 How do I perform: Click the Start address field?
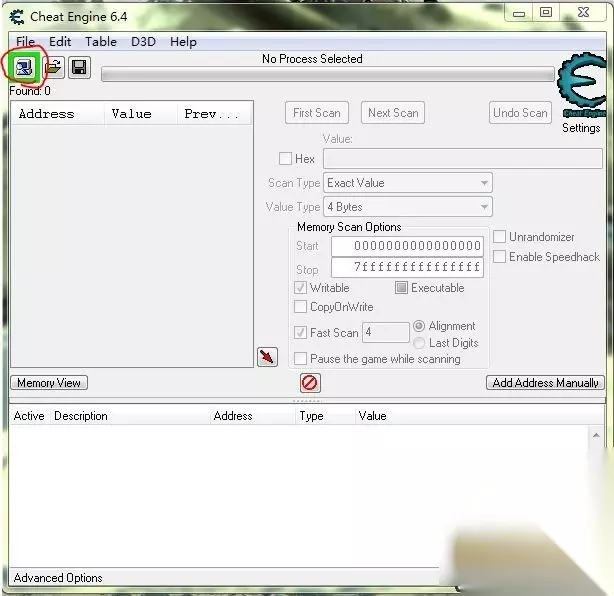408,246
